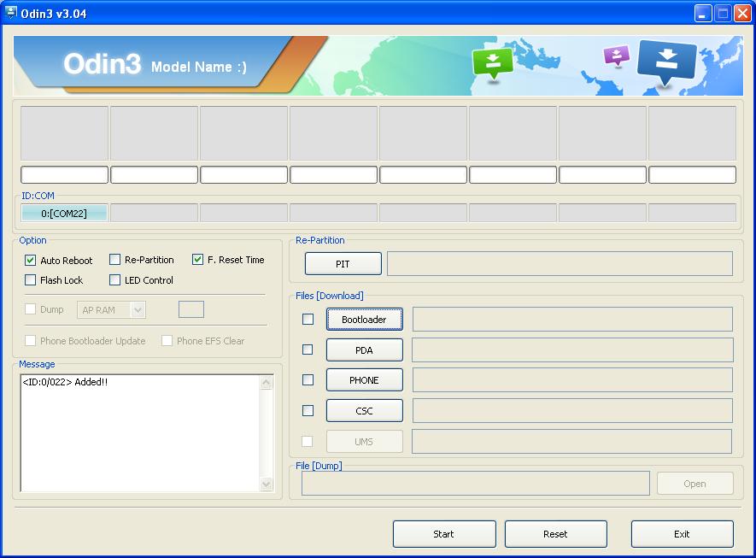Tick the checkbox beside PDA

coord(308,349)
